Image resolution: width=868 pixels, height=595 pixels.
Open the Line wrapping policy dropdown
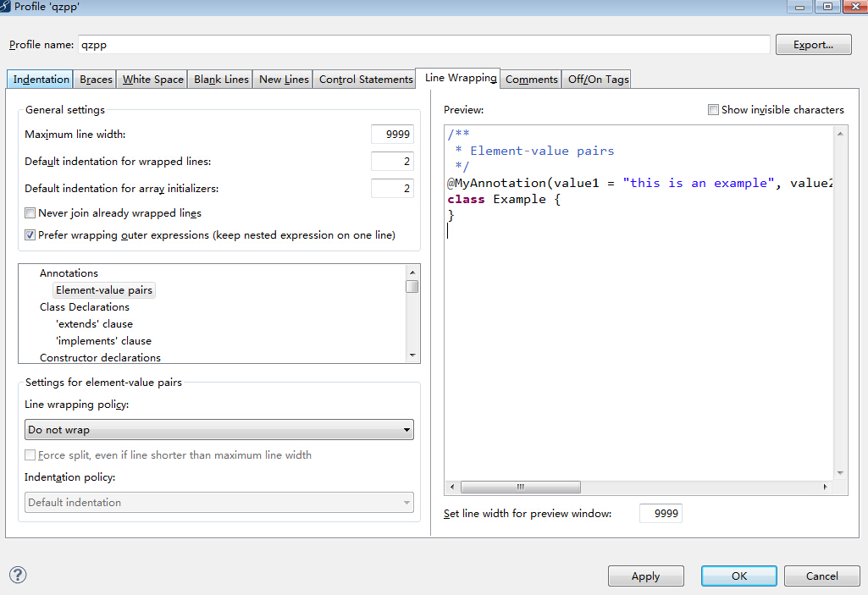pos(219,430)
